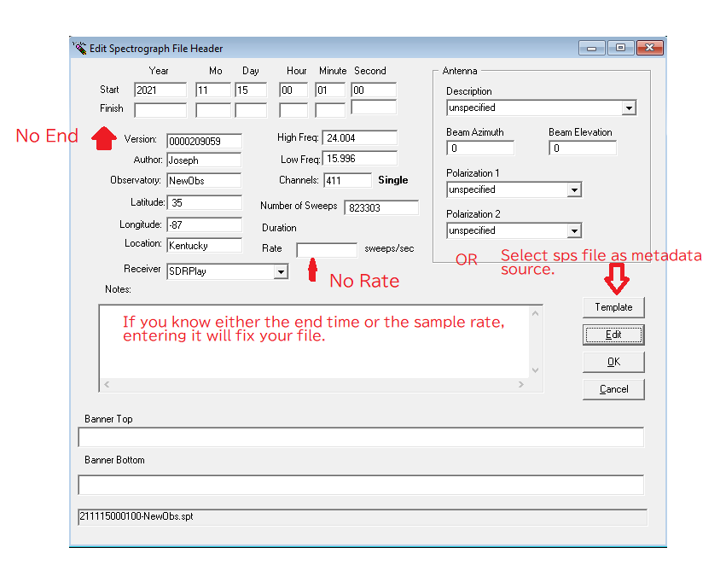This screenshot has width=726, height=588.
Task: Click the Beam Elevation field
Action: pos(583,148)
